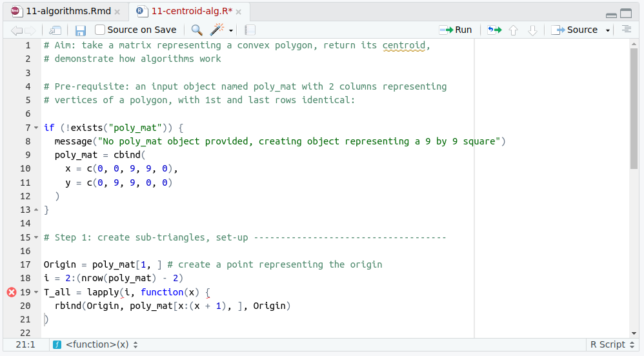
Task: Click nrow(poly_mat) on line 18
Action: (119, 278)
